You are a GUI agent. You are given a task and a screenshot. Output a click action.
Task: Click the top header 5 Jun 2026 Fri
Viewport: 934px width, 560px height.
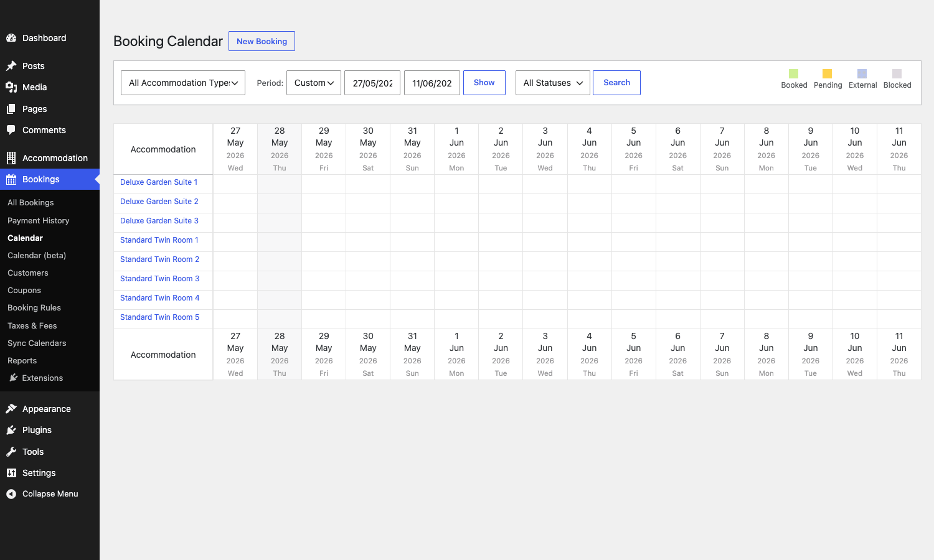pyautogui.click(x=633, y=149)
